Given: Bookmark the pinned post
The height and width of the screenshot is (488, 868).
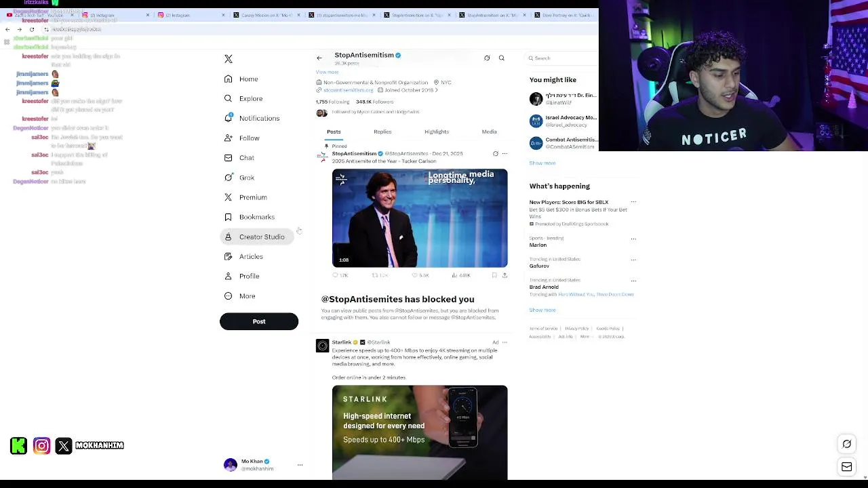Looking at the screenshot, I should click(494, 275).
